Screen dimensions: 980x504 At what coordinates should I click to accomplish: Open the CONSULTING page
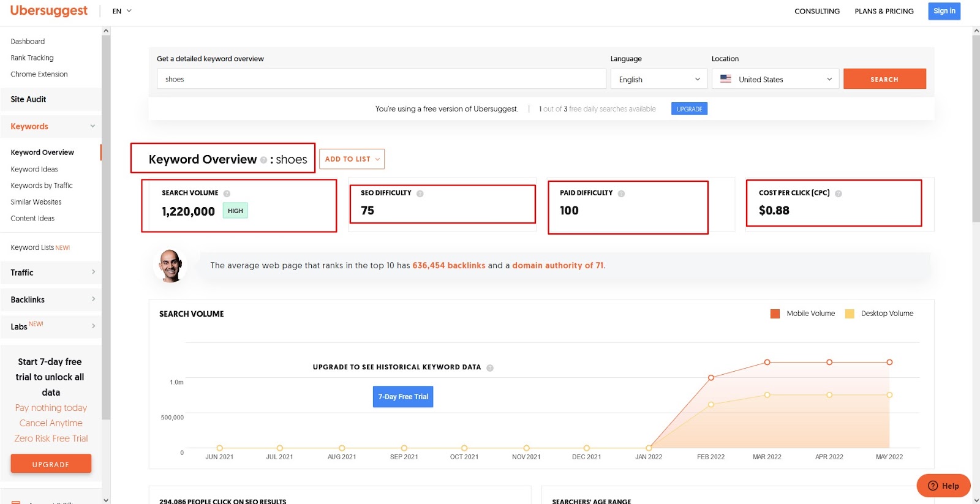(x=817, y=11)
